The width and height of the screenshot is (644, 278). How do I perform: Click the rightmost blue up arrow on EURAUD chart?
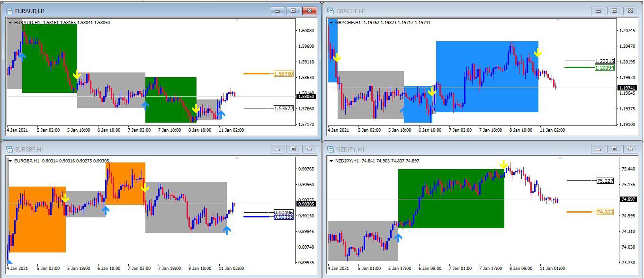(220, 114)
